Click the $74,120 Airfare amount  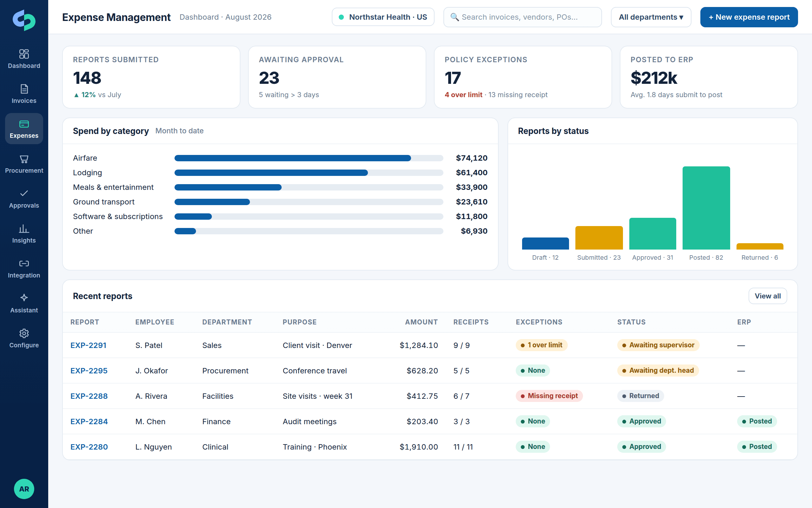[471, 158]
